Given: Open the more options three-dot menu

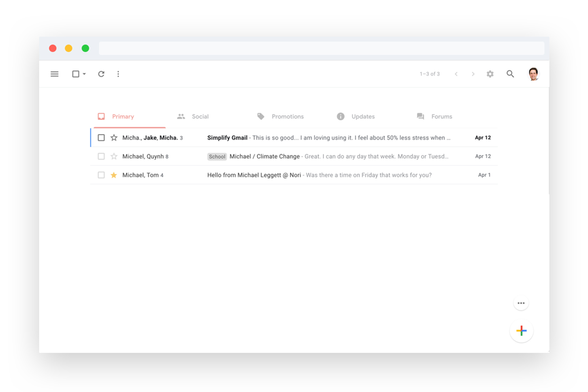Looking at the screenshot, I should tap(118, 74).
